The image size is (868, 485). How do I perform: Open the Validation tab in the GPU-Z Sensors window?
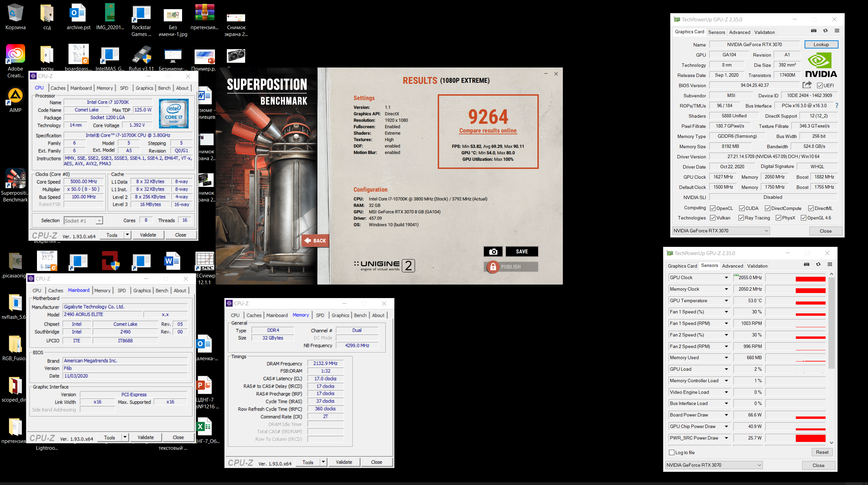coord(757,266)
